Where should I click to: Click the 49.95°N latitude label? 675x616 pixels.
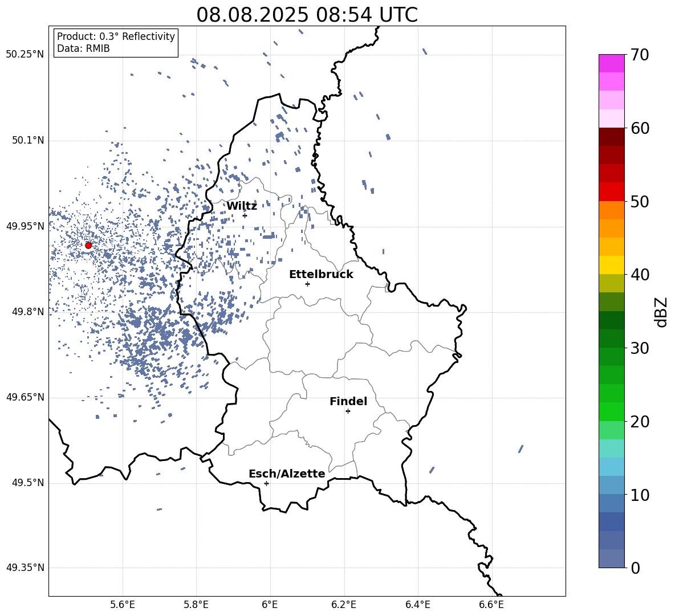[25, 226]
